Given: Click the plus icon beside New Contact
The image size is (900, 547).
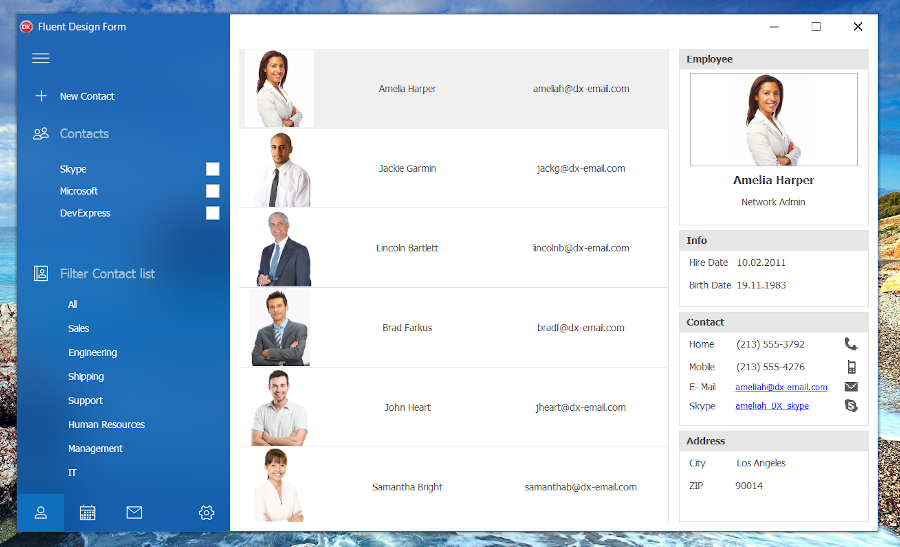Looking at the screenshot, I should (x=41, y=96).
